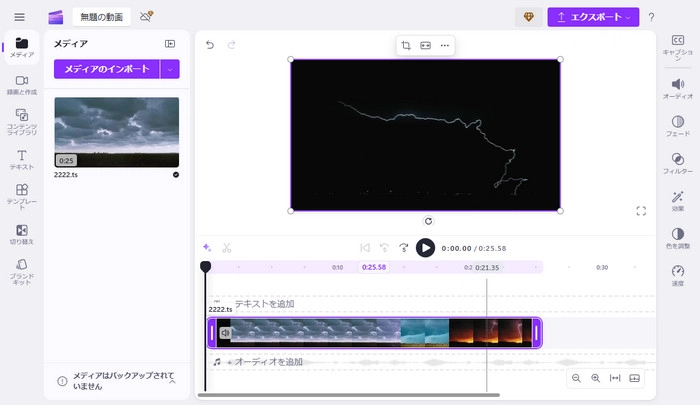
Task: Click the エクスポート button
Action: point(593,17)
